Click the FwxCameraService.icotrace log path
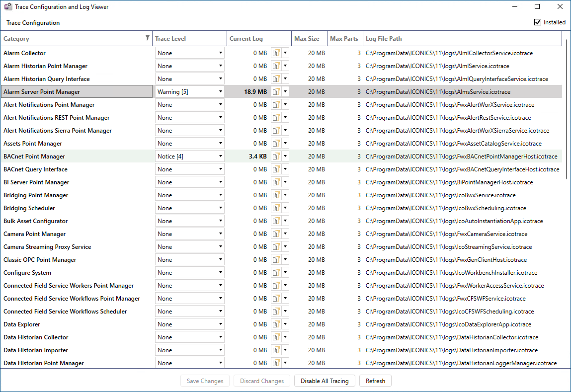Viewport: 571px width, 392px height. tap(446, 234)
